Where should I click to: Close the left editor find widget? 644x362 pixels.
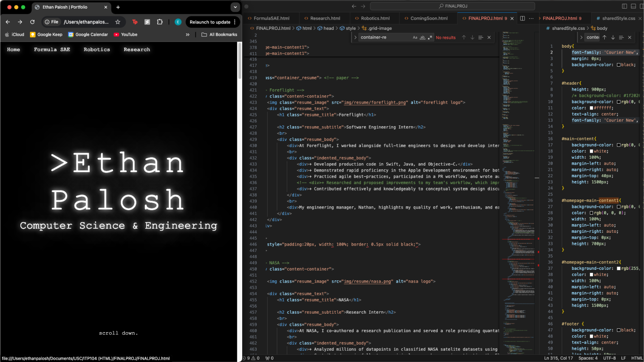click(x=489, y=37)
